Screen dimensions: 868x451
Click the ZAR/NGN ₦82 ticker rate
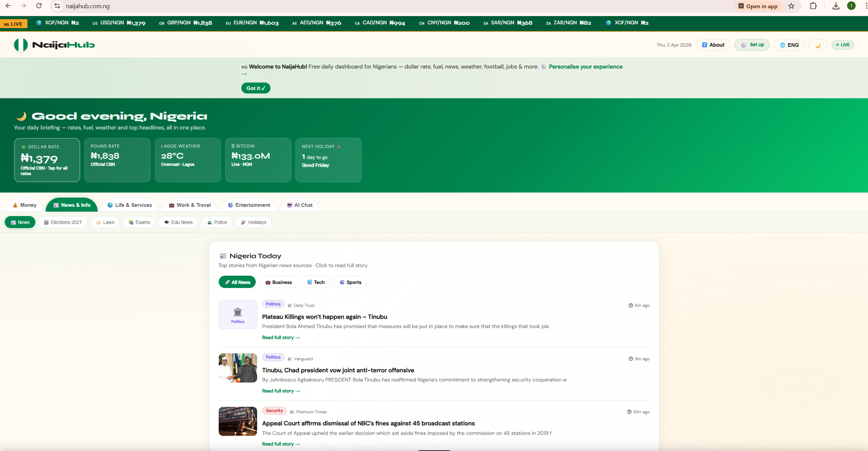(x=568, y=23)
